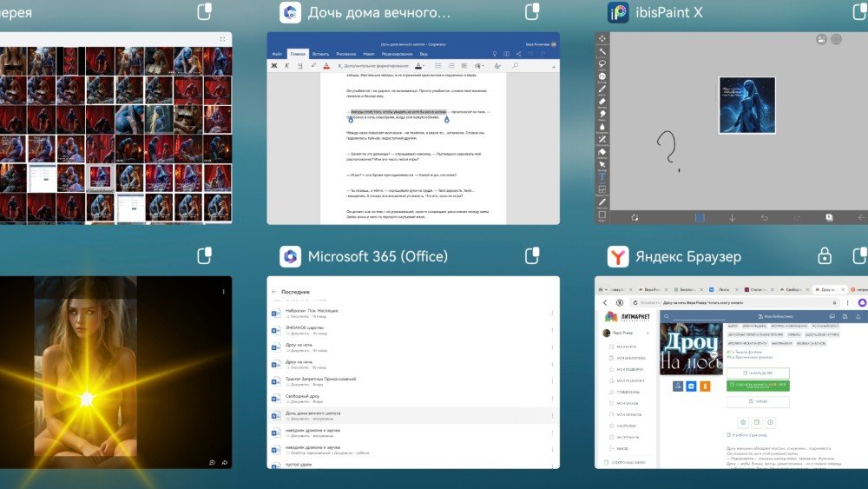Pick the blue color square in ibisPaint

point(701,217)
